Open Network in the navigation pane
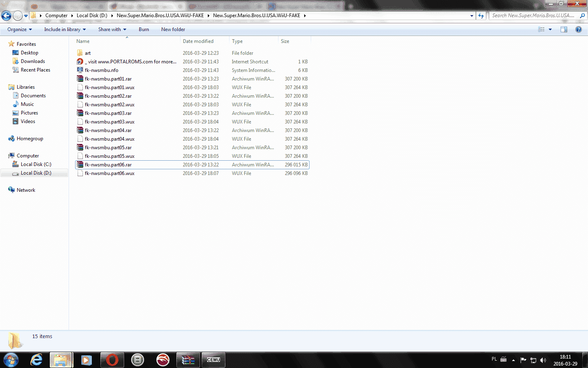Viewport: 588px width, 368px height. point(26,190)
